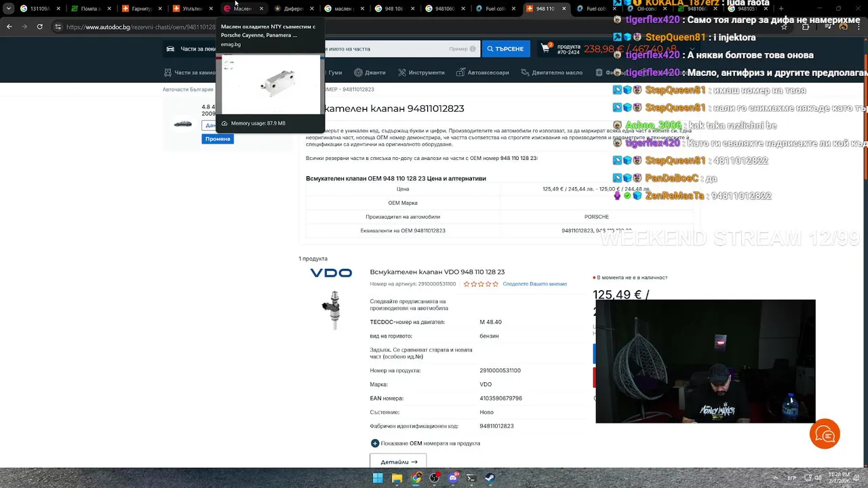Switch to the Гарнитур tab
Screen dimensions: 868x488
point(141,9)
